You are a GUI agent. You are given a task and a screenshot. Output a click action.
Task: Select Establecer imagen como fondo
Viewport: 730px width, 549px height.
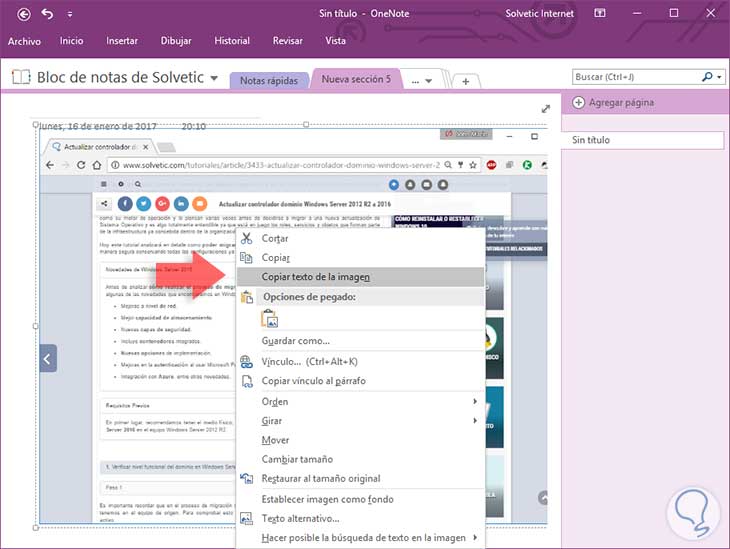[x=360, y=499]
